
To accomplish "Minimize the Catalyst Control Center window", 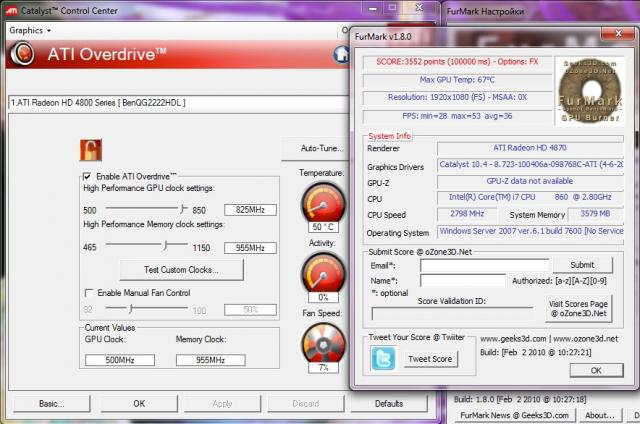I will (x=372, y=9).
